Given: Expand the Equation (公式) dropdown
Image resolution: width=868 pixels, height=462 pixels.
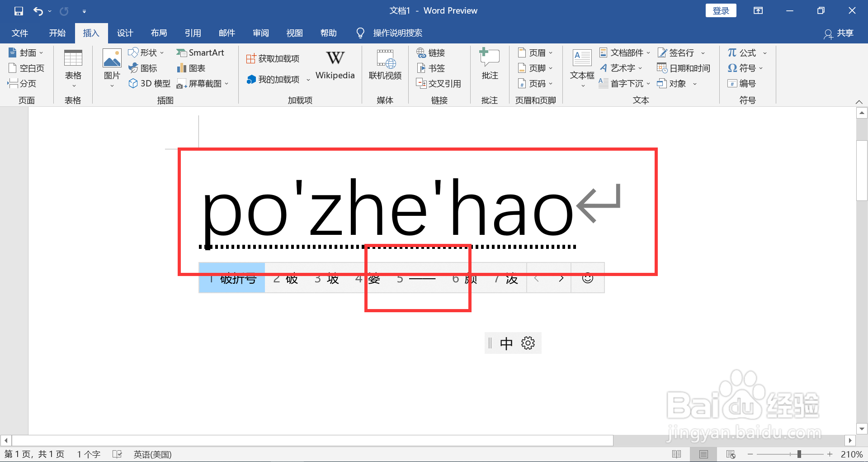Looking at the screenshot, I should tap(765, 52).
